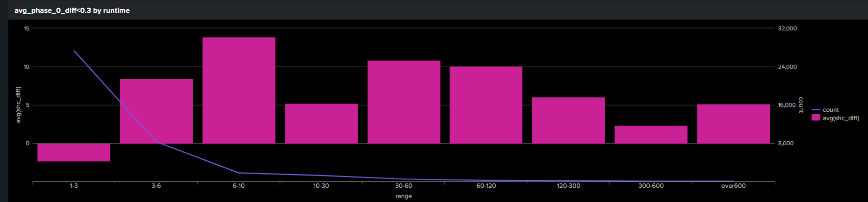Click the x-axis label 1-3
The width and height of the screenshot is (868, 202).
[x=74, y=186]
